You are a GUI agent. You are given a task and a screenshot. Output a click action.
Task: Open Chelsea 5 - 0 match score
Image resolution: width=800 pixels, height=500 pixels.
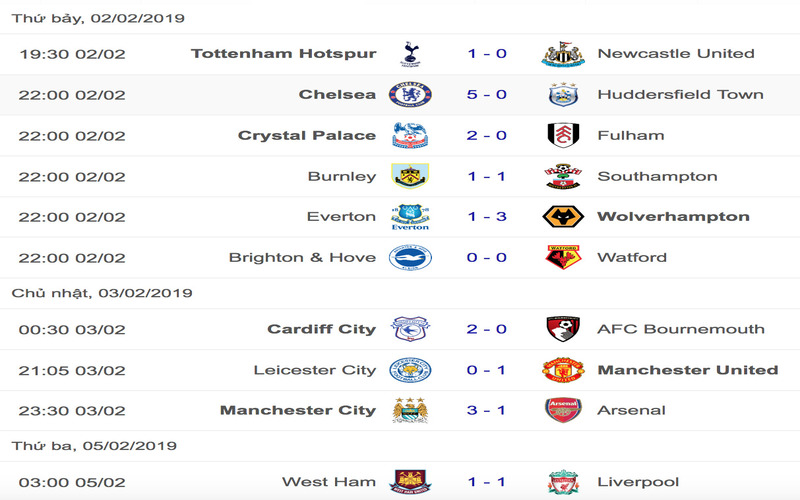(487, 95)
